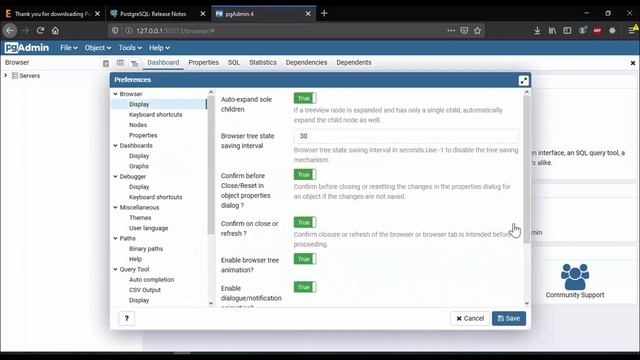Collapse the Paths preferences node
Image resolution: width=640 pixels, height=360 pixels.
click(x=116, y=238)
